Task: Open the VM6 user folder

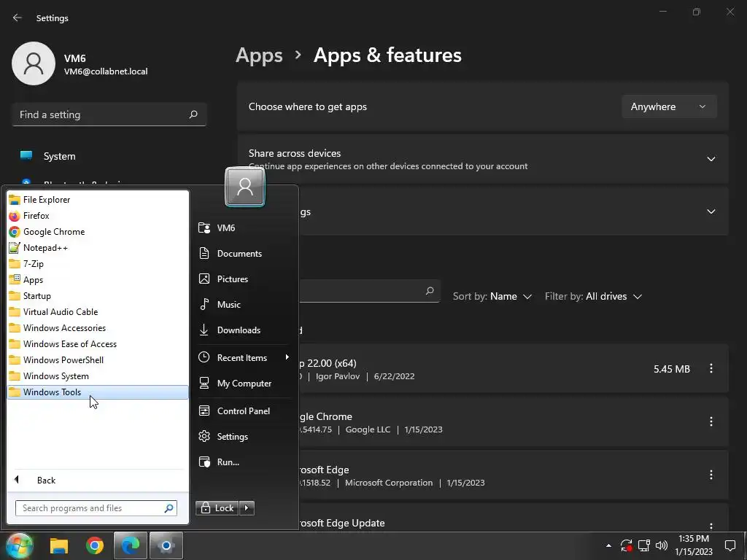Action: tap(244, 228)
